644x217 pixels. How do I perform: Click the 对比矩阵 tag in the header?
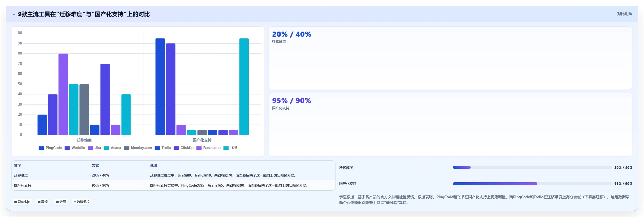click(x=624, y=14)
